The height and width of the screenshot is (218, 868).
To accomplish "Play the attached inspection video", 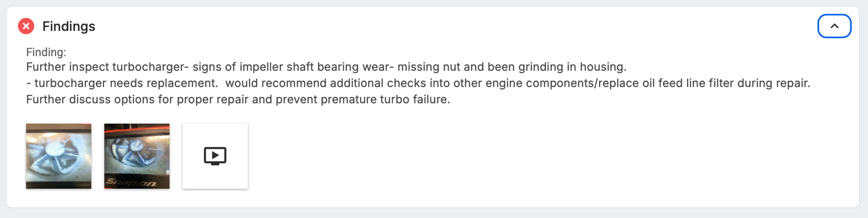I will click(x=215, y=156).
